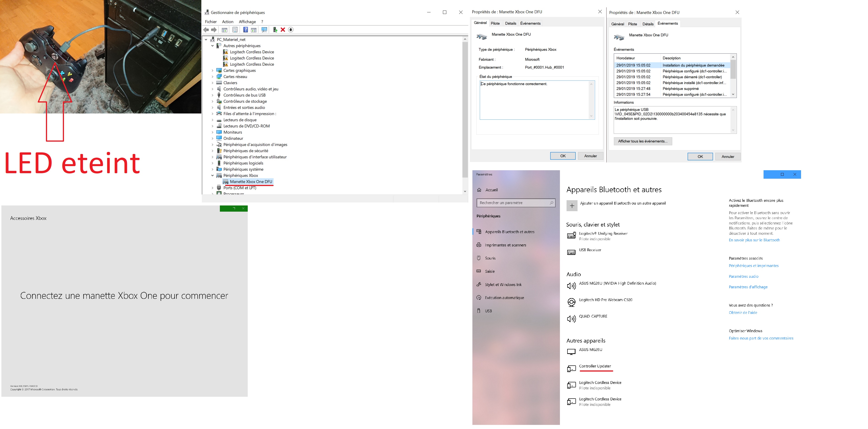
Task: Click the Device Manager tree vertical scrollbar
Action: (465, 110)
